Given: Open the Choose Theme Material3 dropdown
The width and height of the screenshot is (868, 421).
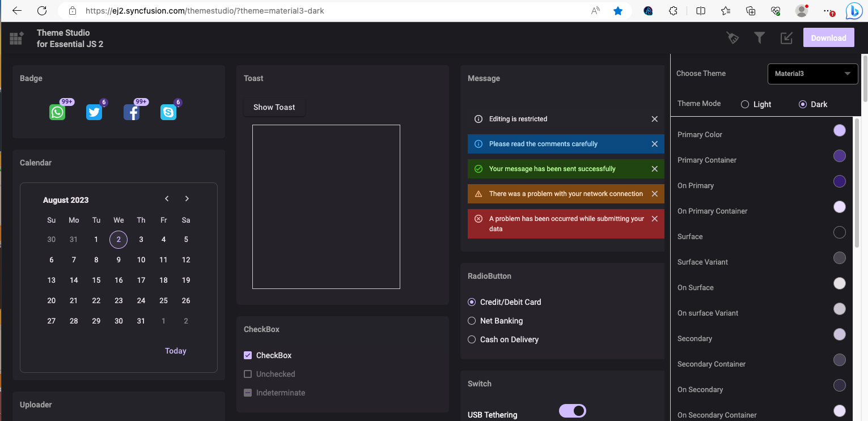Looking at the screenshot, I should 812,74.
